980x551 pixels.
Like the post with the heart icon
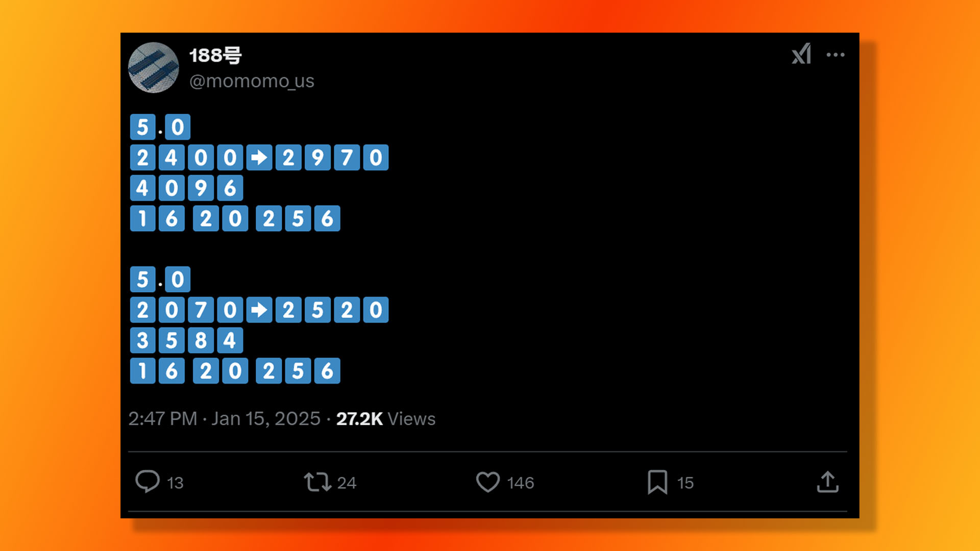click(x=488, y=482)
